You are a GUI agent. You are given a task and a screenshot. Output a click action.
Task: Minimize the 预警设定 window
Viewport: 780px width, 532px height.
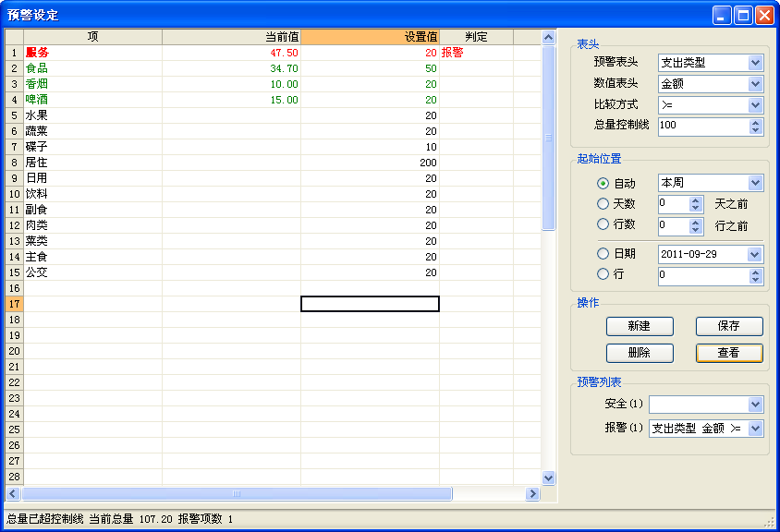pos(722,16)
